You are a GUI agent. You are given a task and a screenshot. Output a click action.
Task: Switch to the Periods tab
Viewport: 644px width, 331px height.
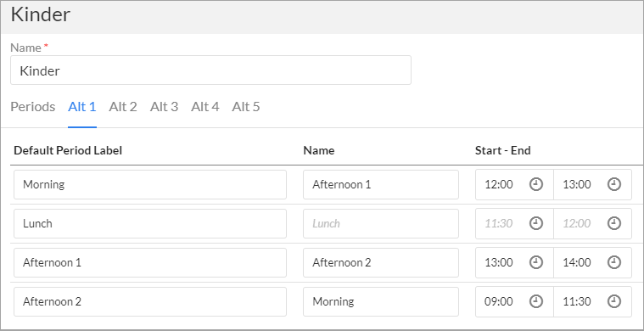pyautogui.click(x=33, y=107)
